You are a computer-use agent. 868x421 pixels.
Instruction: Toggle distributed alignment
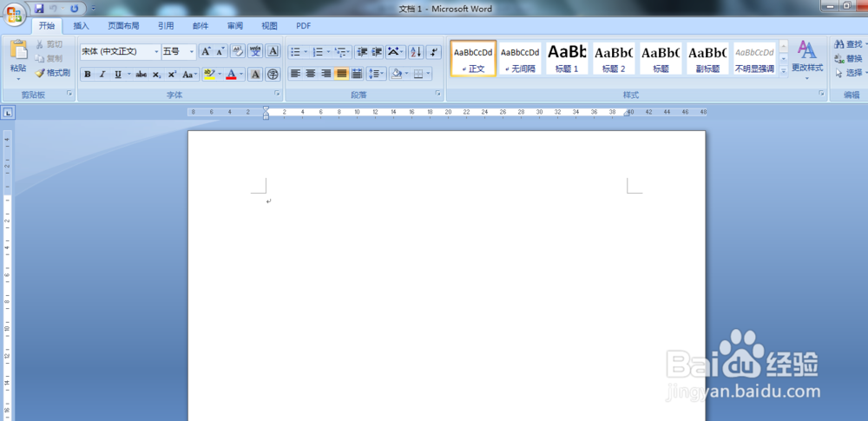(357, 74)
